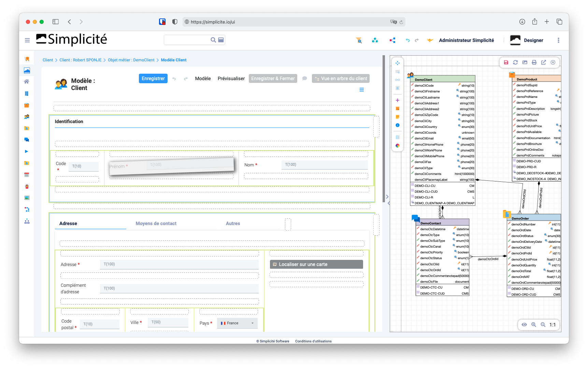The height and width of the screenshot is (369, 588).
Task: Click the orange genie lamp icon
Action: point(430,40)
